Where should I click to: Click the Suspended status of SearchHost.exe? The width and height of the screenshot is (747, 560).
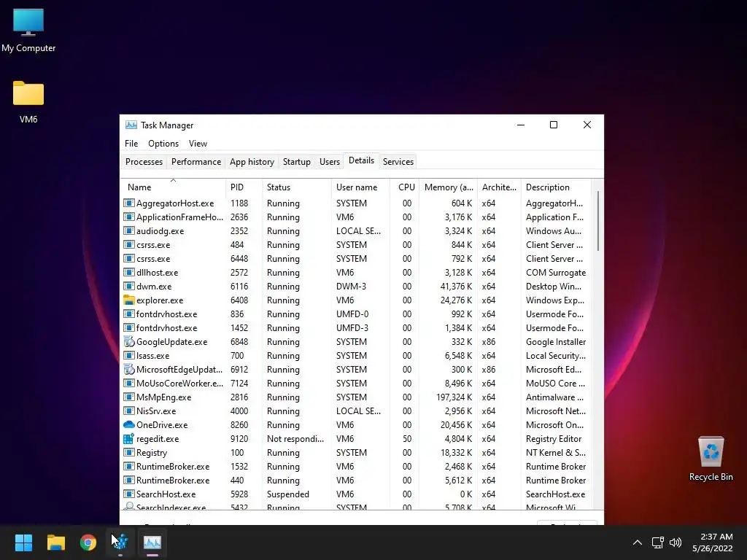pyautogui.click(x=287, y=494)
